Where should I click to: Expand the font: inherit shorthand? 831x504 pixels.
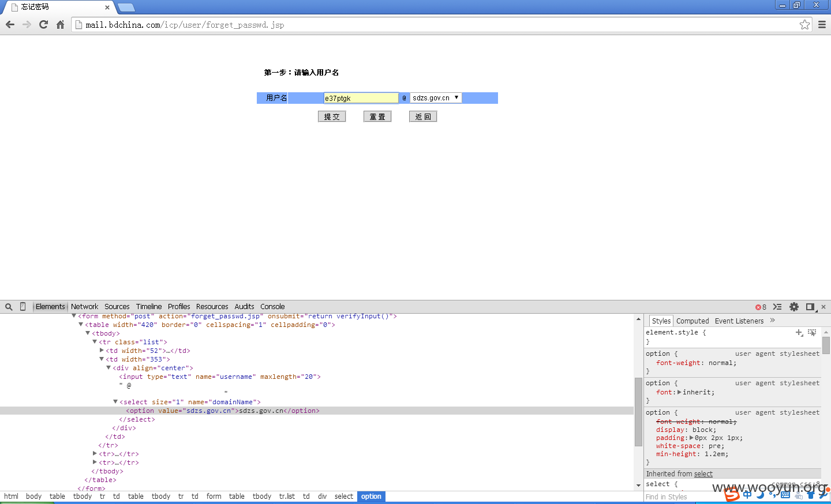coord(679,392)
